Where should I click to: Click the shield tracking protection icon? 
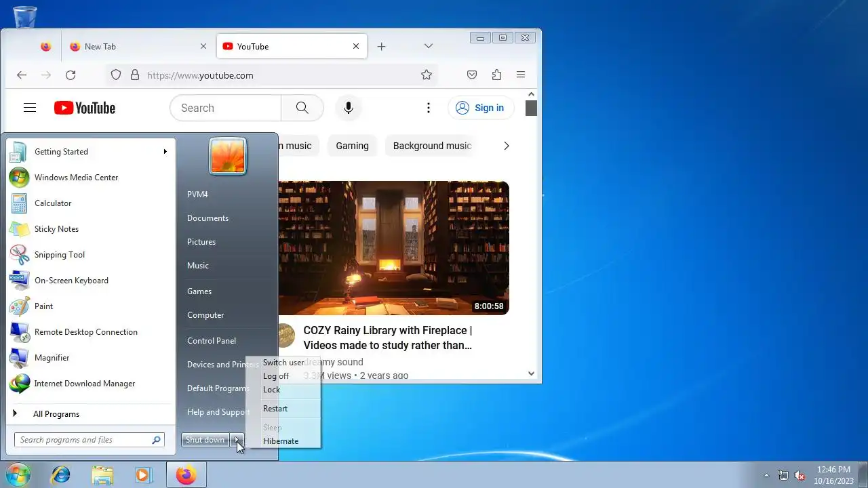tap(116, 75)
